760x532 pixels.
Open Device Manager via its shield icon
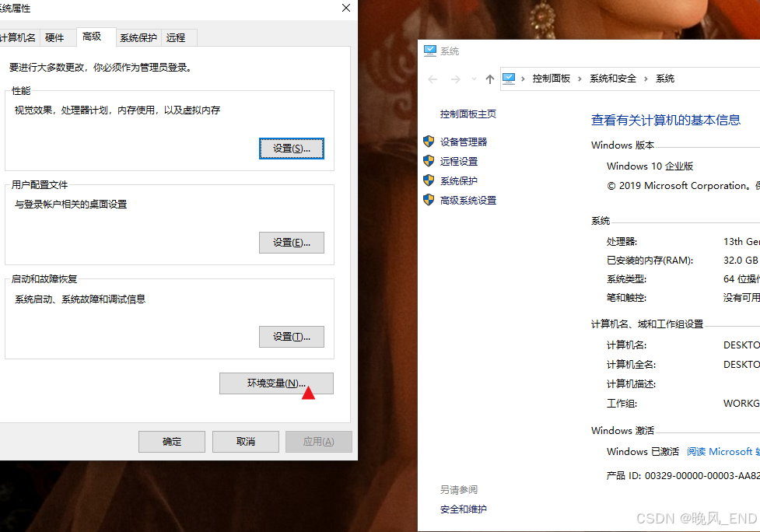429,142
